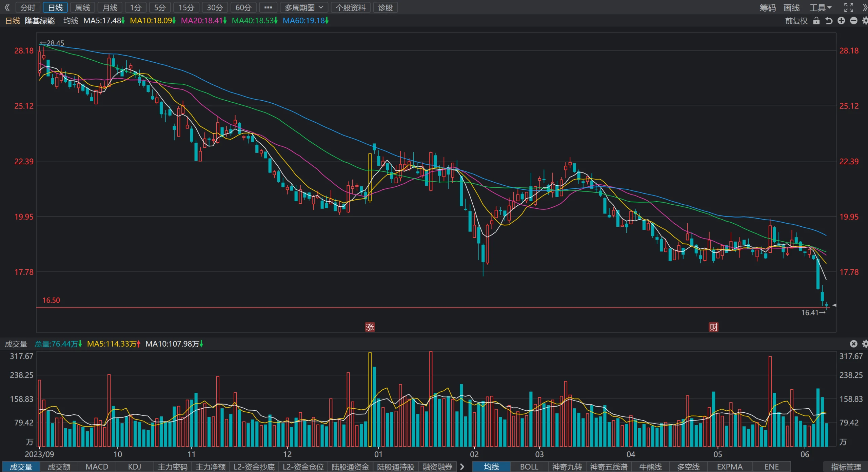868x472 pixels.
Task: Open 诊股 stock diagnosis
Action: pyautogui.click(x=386, y=7)
